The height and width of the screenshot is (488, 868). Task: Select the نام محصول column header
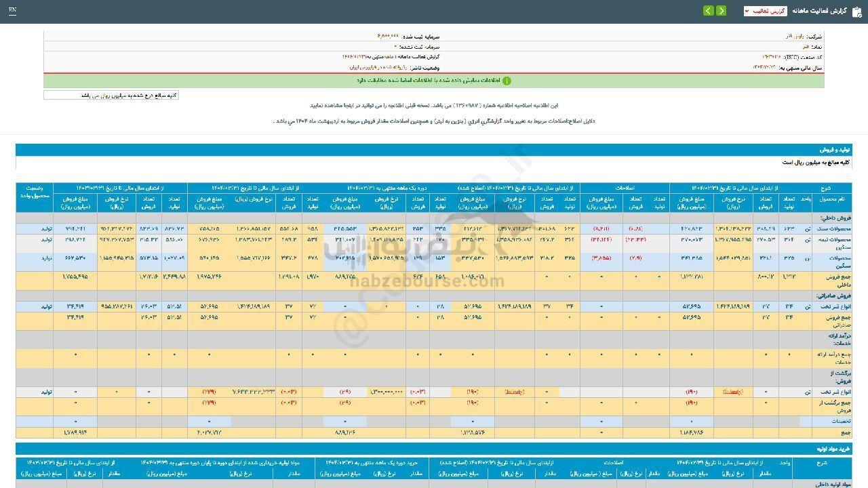pos(831,202)
